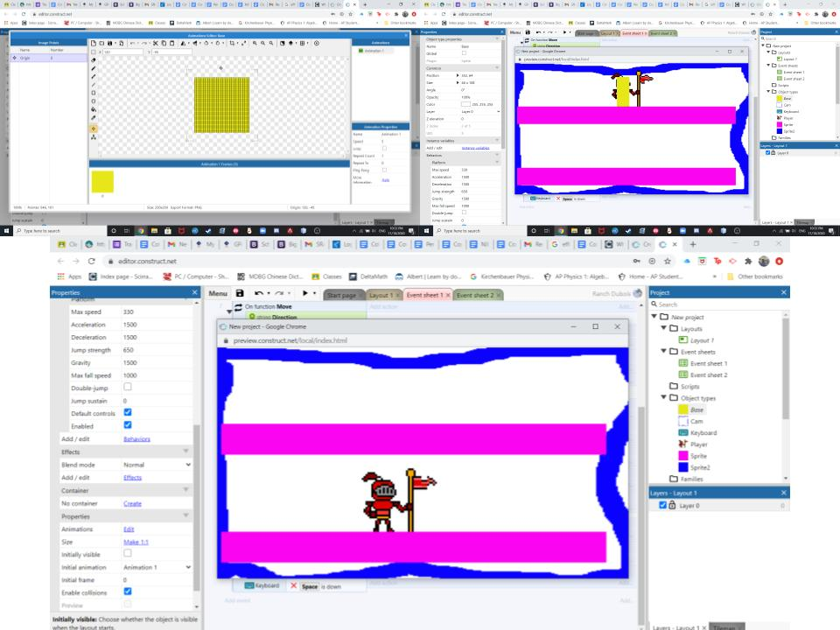Uncheck Default controls in bottom Properties panel
The image size is (840, 630).
[x=128, y=412]
